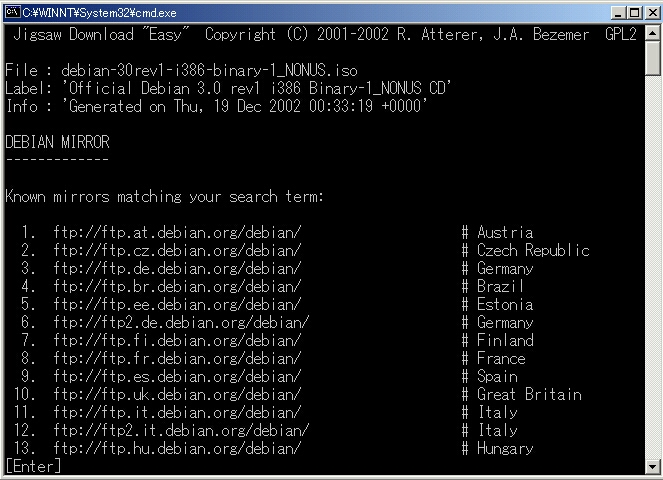Click the scrollbar up arrow
This screenshot has width=663, height=480.
coord(653,33)
